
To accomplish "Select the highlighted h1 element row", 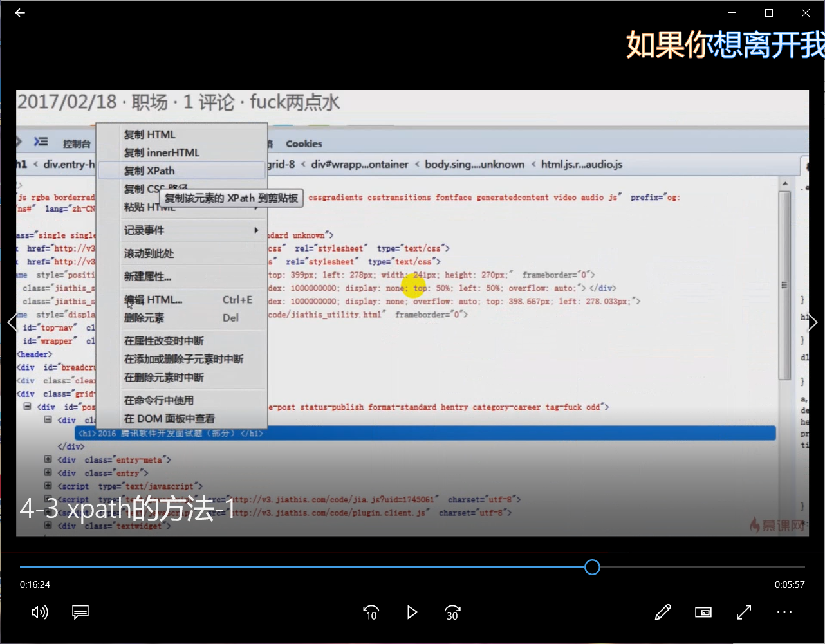I will (x=425, y=433).
